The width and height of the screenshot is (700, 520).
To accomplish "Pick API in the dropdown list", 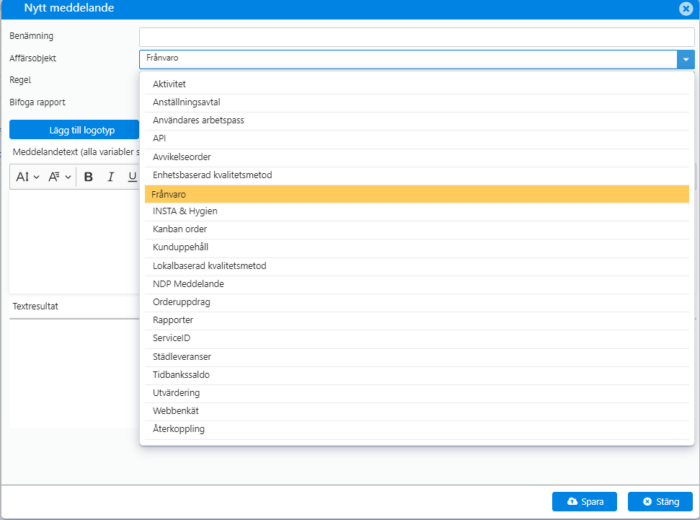I will point(417,139).
